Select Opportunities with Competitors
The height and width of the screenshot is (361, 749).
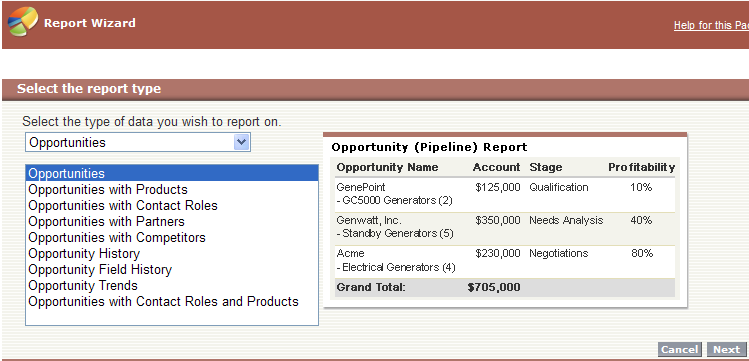pyautogui.click(x=117, y=237)
